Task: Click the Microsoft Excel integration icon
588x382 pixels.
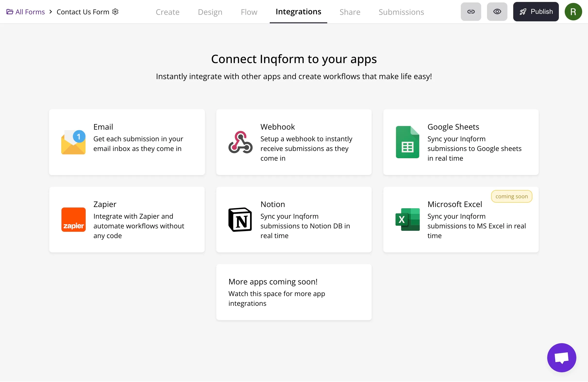Action: pyautogui.click(x=408, y=219)
